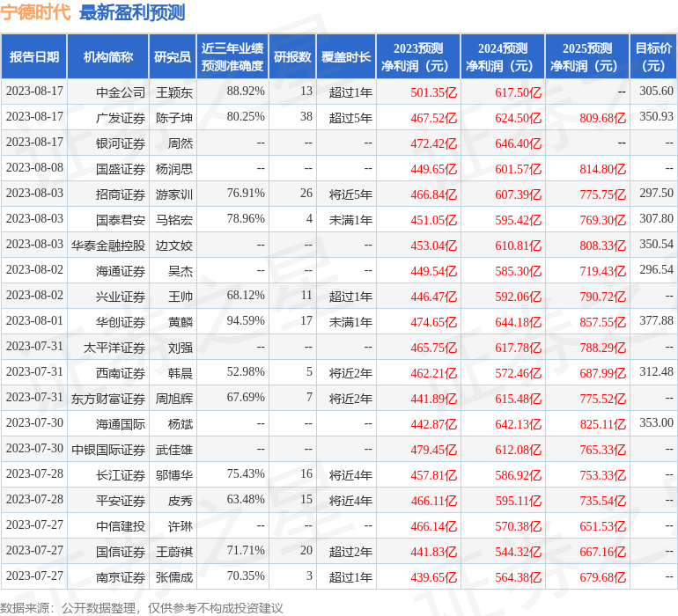
Task: Click target price 312.48
Action: coord(656,371)
